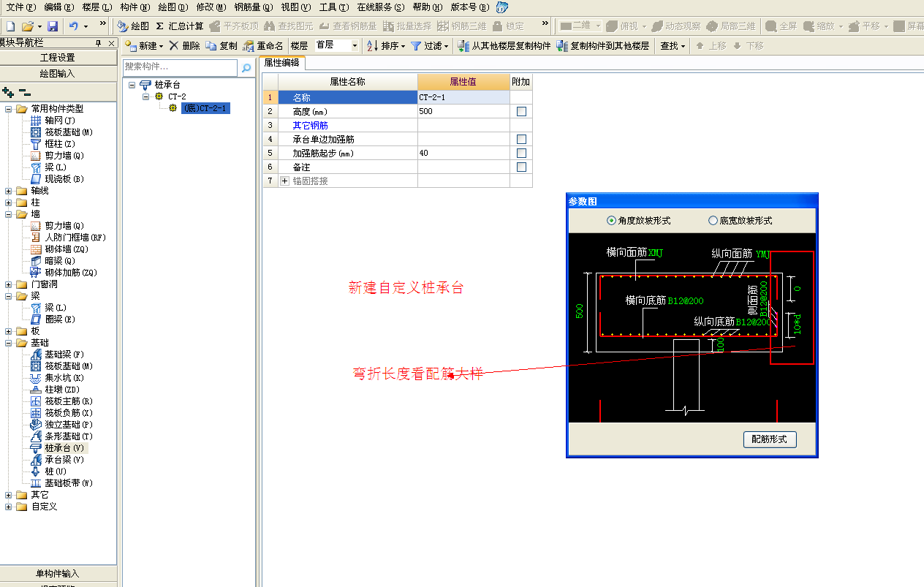The height and width of the screenshot is (587, 924).
Task: Expand the 门窗洞 folder
Action: 9,284
